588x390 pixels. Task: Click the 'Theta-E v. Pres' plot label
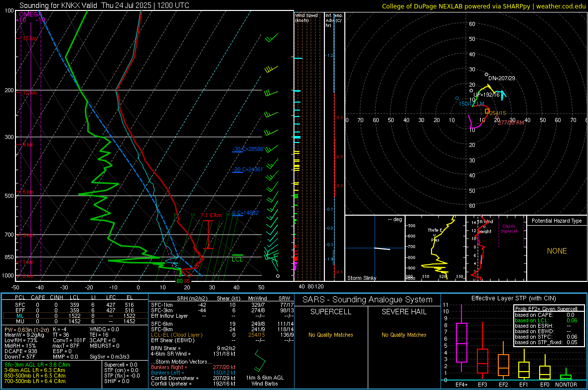pos(435,235)
